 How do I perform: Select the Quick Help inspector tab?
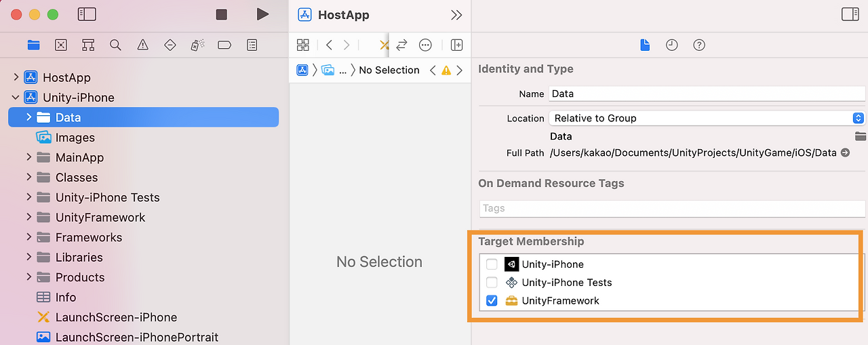pos(699,45)
